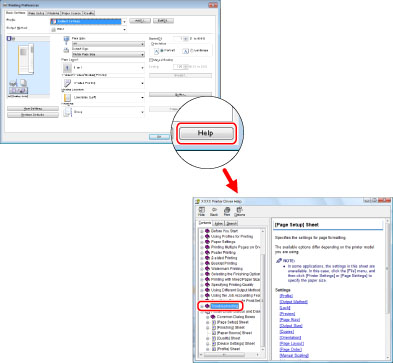Viewport: 393px width, 363px height.
Task: Open the Options icon in help toolbar
Action: (239, 210)
